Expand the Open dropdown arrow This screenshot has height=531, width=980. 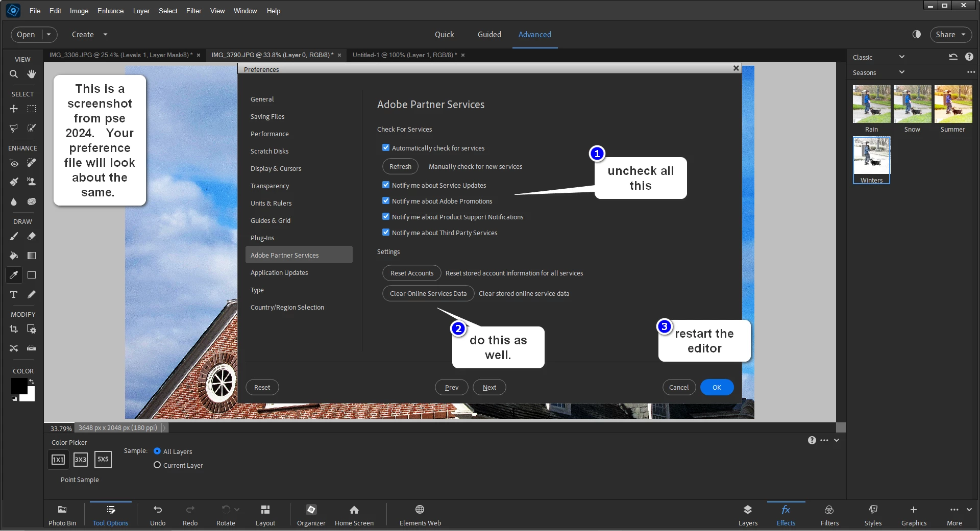(x=49, y=35)
